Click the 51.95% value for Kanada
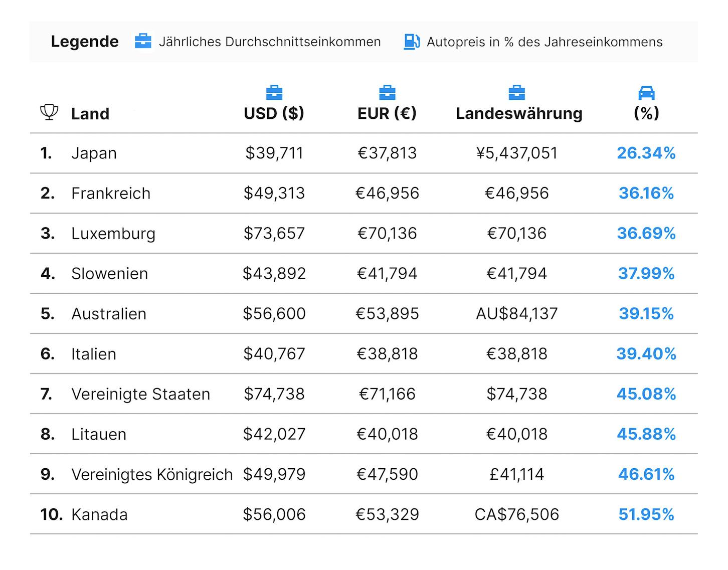 (646, 514)
